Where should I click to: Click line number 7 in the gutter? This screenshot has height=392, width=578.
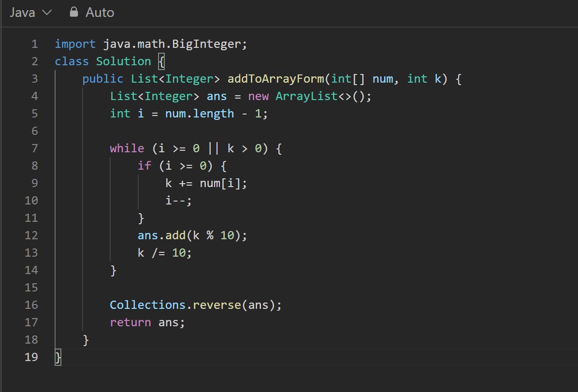(35, 148)
